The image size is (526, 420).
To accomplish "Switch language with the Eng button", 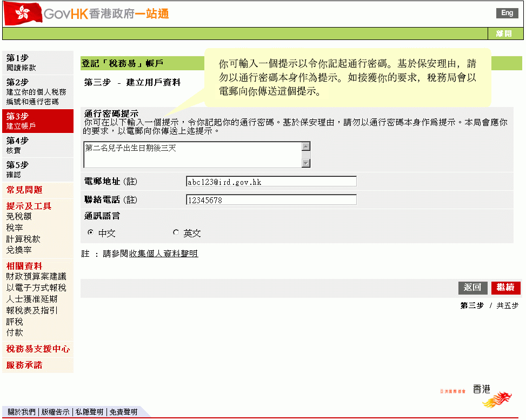I will click(507, 13).
